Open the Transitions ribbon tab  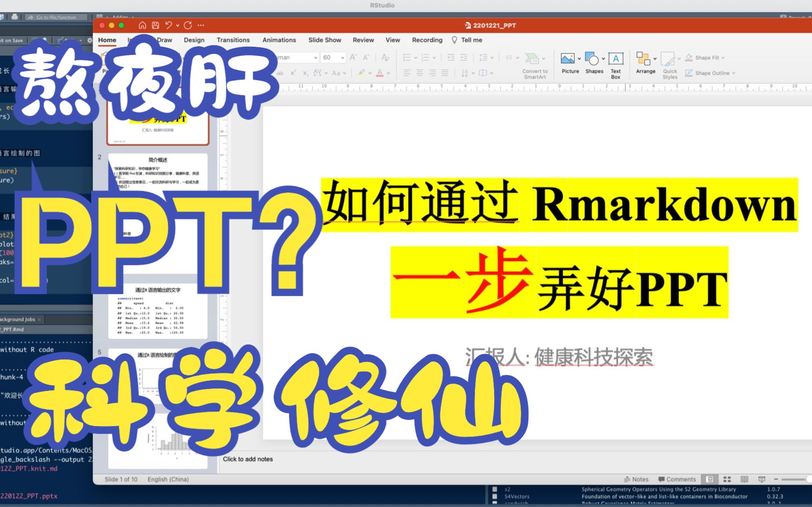pos(233,40)
